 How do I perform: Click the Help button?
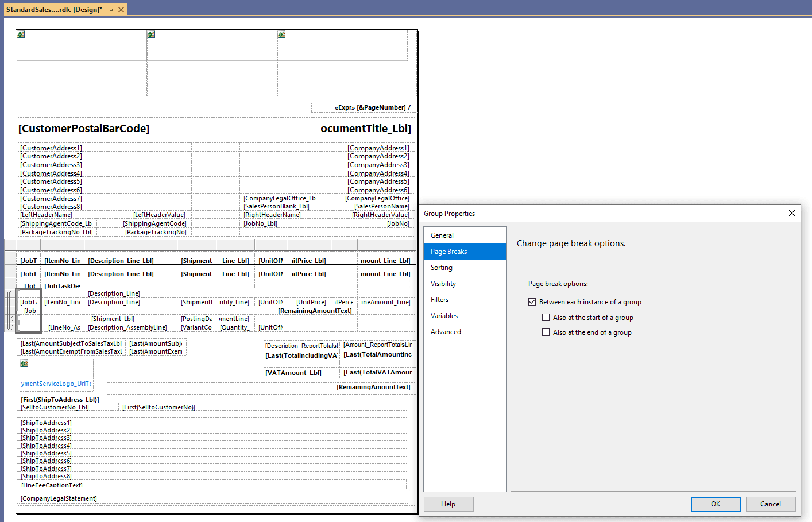448,504
